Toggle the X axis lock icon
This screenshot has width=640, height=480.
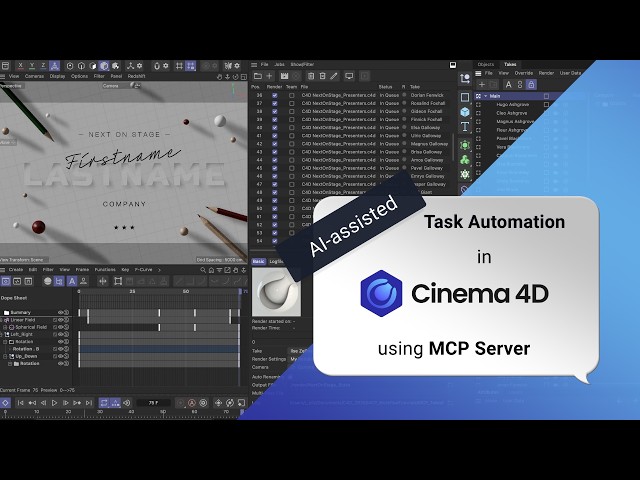pos(20,66)
